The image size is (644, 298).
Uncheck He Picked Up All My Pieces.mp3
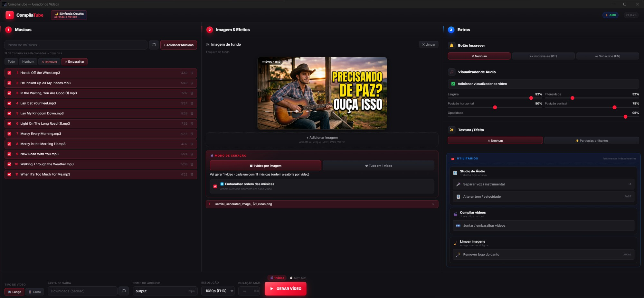pyautogui.click(x=9, y=83)
